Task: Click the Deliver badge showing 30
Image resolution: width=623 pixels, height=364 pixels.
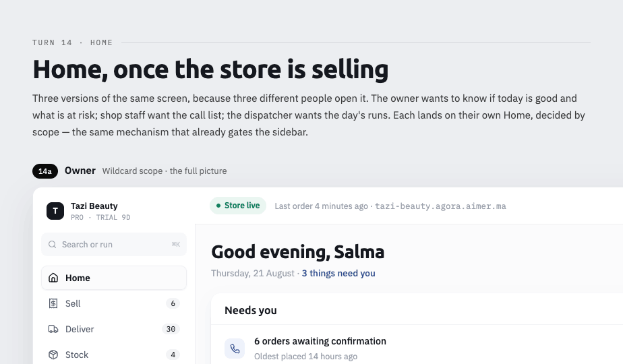Action: click(x=171, y=329)
